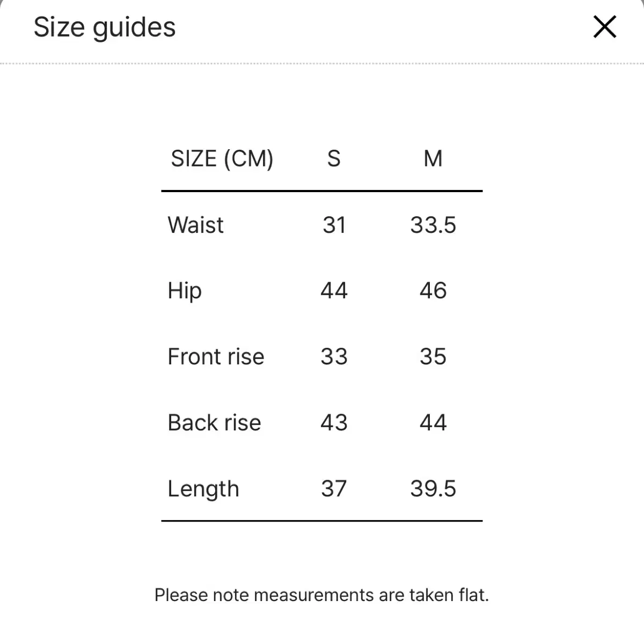Image resolution: width=644 pixels, height=644 pixels.
Task: Select Back rise value 43
Action: coord(334,423)
